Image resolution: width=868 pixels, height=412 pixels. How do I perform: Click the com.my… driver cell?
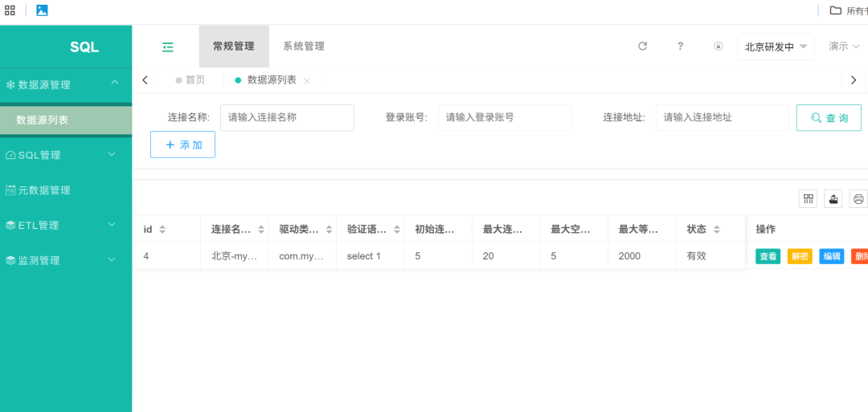point(302,256)
